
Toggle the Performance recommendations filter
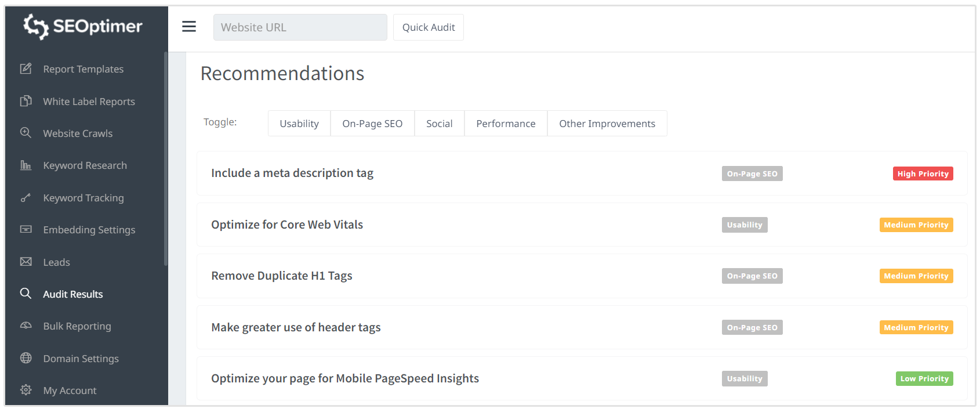click(x=506, y=124)
